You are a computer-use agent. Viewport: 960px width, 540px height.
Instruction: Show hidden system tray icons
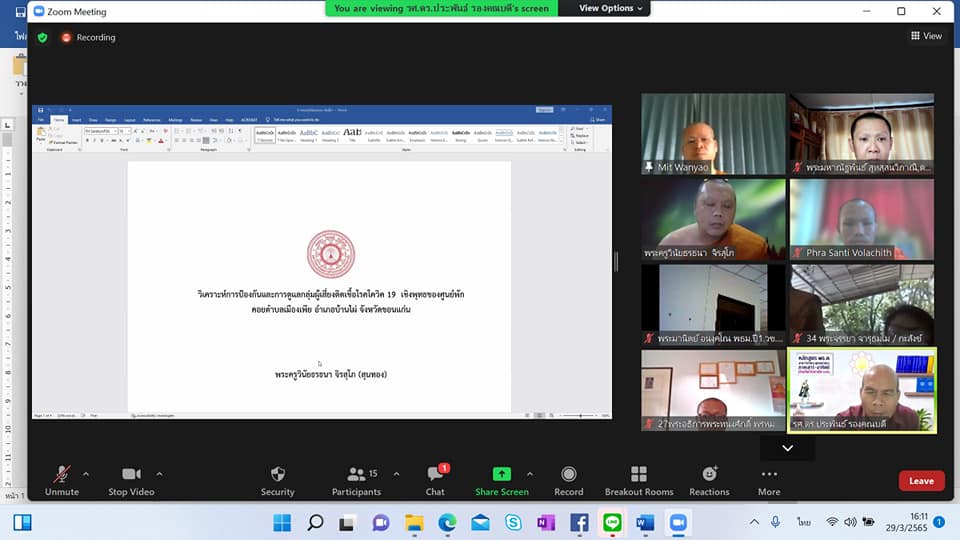click(754, 522)
